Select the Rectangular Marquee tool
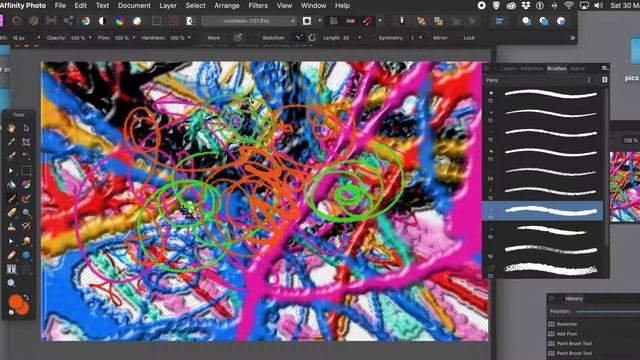Viewport: 640px width, 360px height. click(x=26, y=170)
